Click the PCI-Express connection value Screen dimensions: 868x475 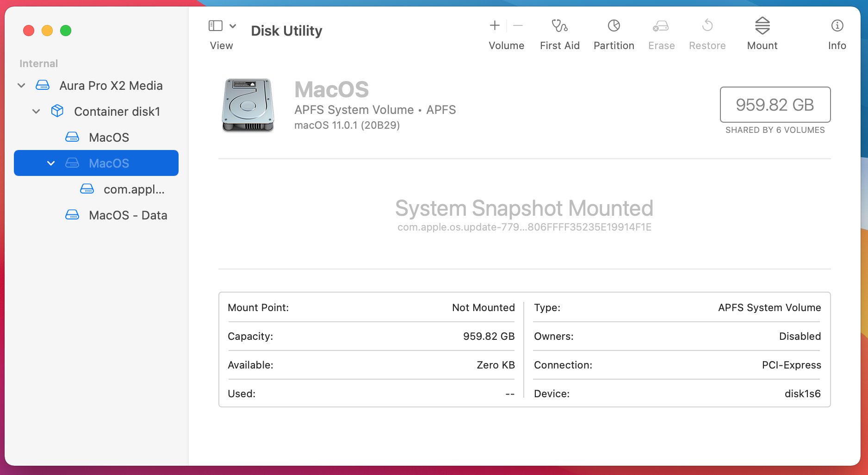coord(792,365)
